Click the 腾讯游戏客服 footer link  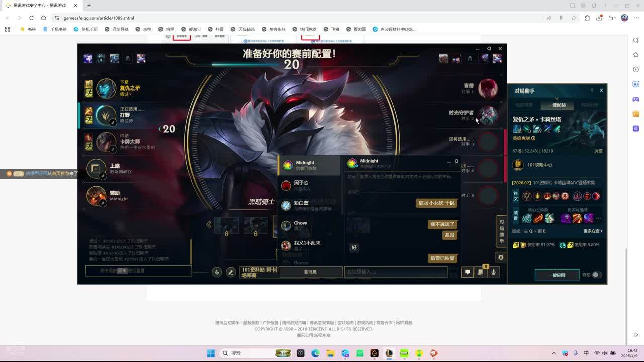[x=322, y=323]
